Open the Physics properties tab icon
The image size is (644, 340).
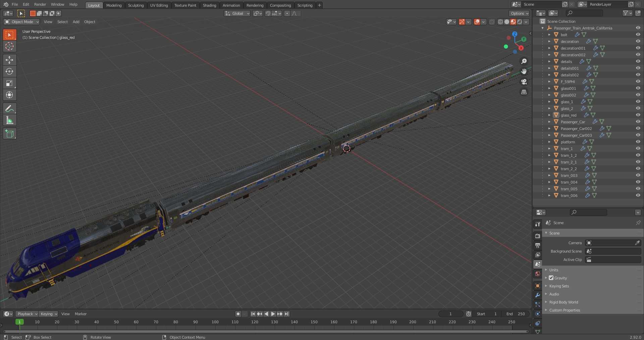click(x=537, y=314)
